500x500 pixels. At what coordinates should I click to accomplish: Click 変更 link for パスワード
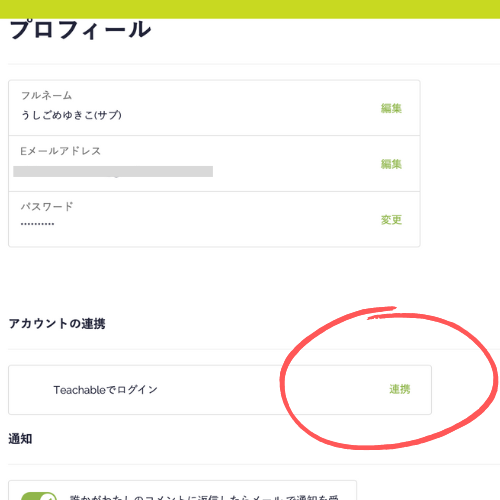(391, 220)
